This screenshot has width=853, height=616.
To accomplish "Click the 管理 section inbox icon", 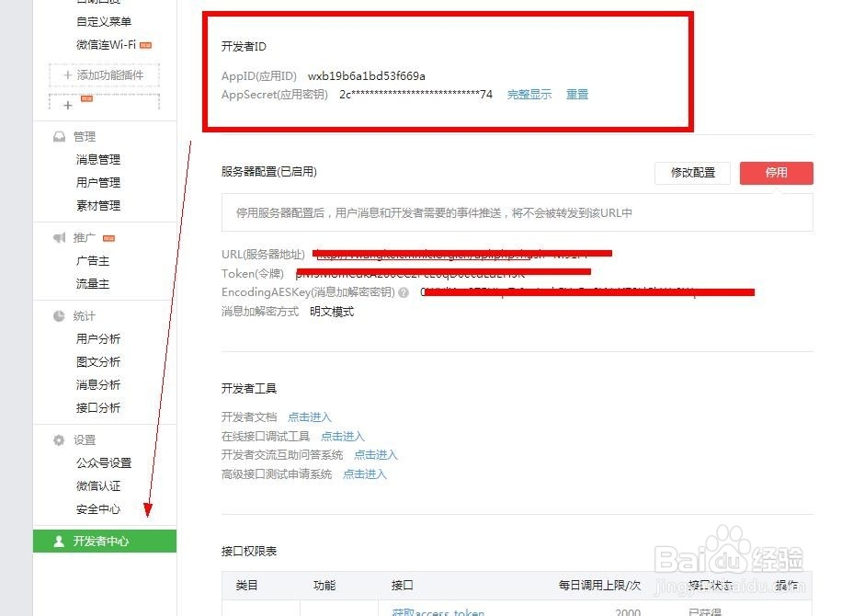I will point(60,137).
